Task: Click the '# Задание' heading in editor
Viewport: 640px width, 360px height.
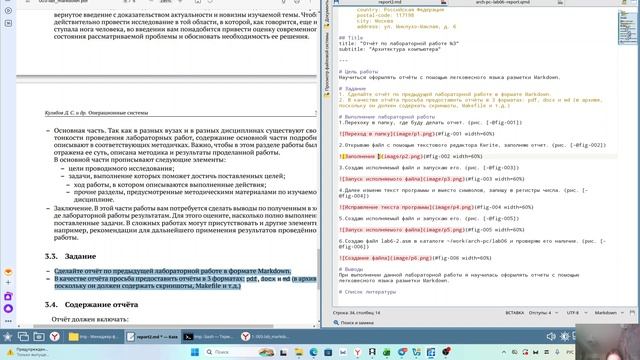Action: pos(352,88)
